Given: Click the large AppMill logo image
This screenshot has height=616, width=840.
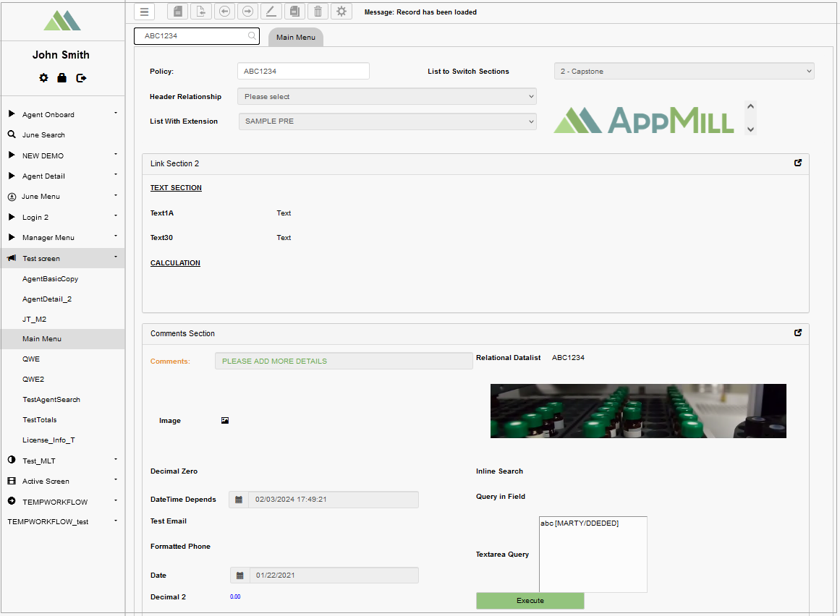Looking at the screenshot, I should coord(644,120).
